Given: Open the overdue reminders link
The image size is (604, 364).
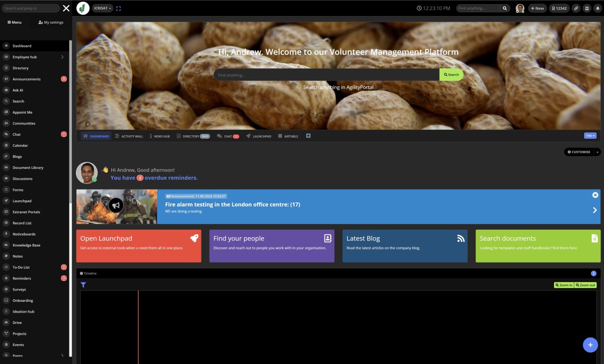Looking at the screenshot, I should pos(153,177).
